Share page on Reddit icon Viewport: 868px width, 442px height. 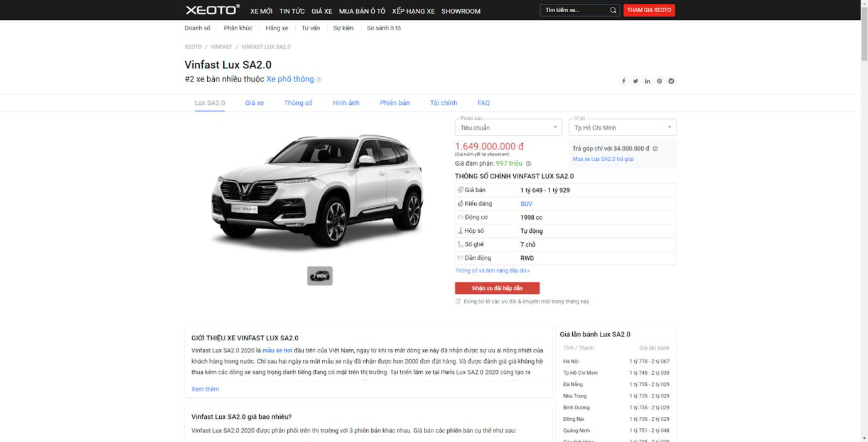tap(671, 81)
